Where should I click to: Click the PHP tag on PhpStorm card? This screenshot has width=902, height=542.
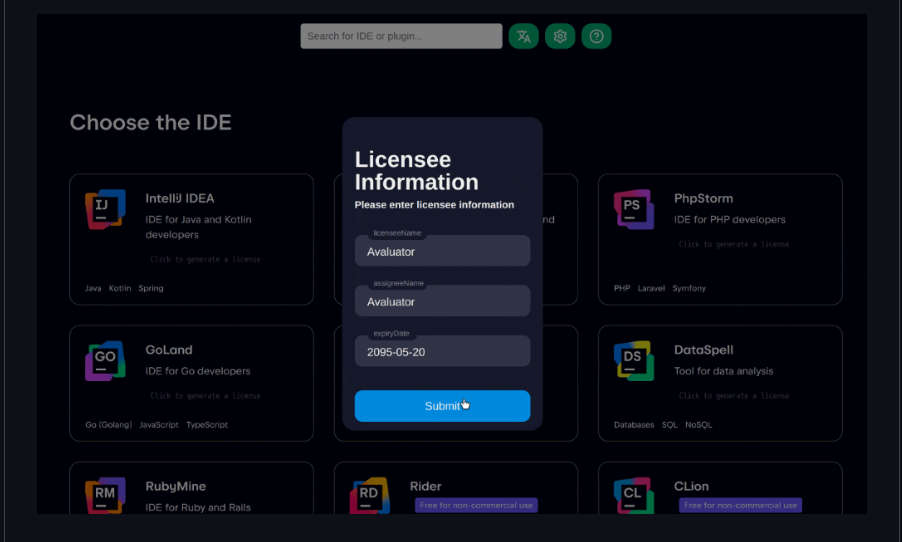[622, 288]
